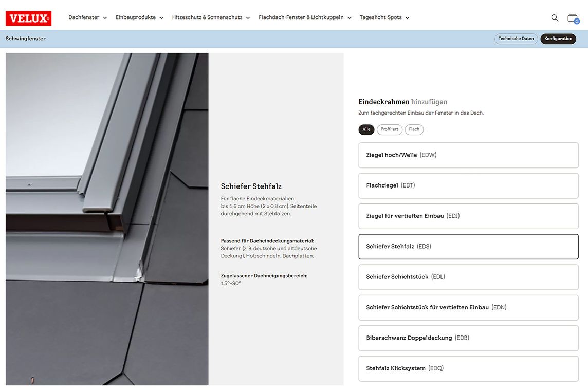588x392 pixels.
Task: Filter by Profiliert
Action: tap(389, 129)
